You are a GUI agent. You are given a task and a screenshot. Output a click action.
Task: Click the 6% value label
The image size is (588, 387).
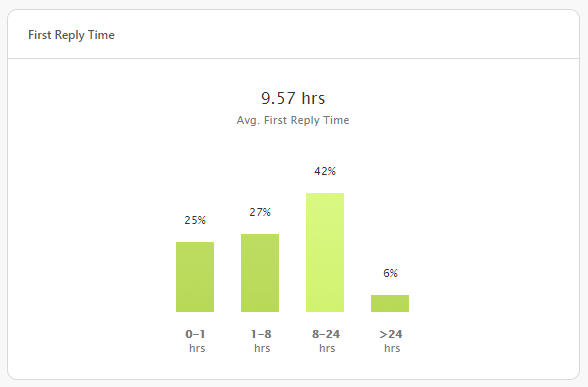[x=390, y=273]
